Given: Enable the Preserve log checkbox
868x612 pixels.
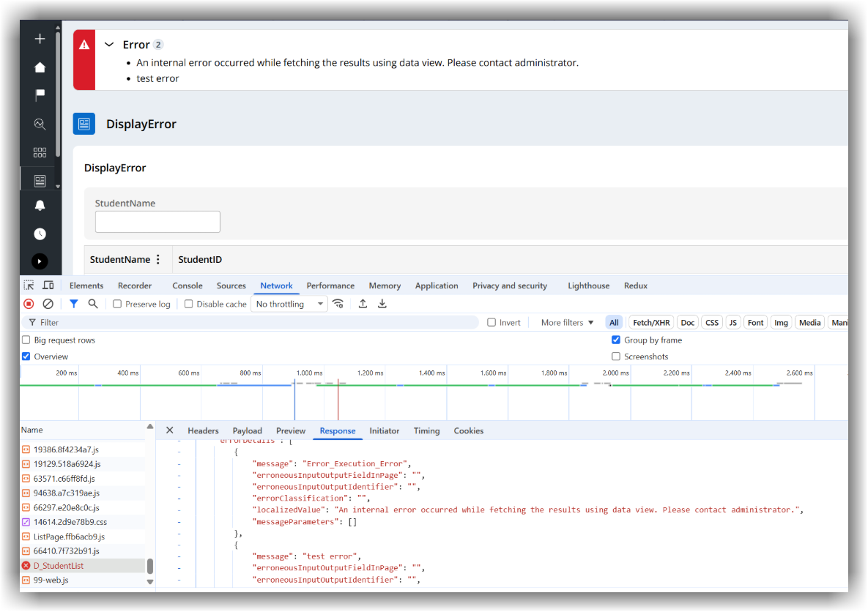Looking at the screenshot, I should click(x=117, y=303).
